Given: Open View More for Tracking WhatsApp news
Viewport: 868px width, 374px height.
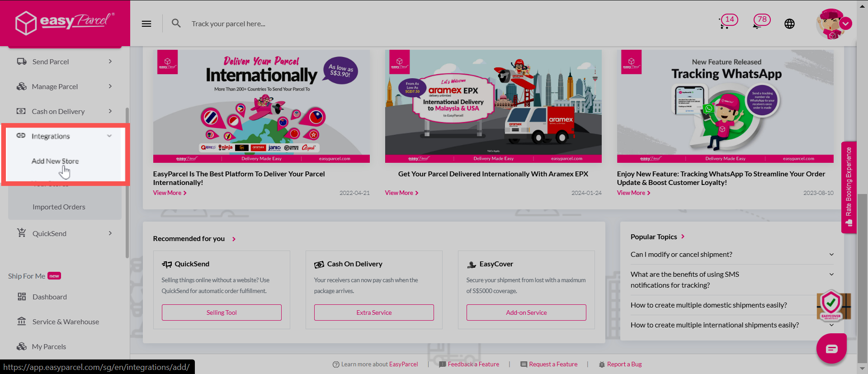Looking at the screenshot, I should pos(634,193).
